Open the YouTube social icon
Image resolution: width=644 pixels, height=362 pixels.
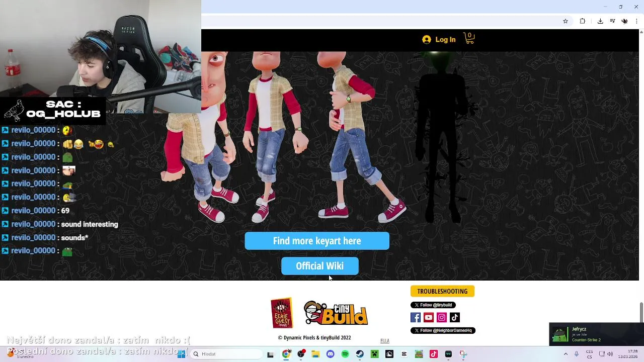[429, 317]
